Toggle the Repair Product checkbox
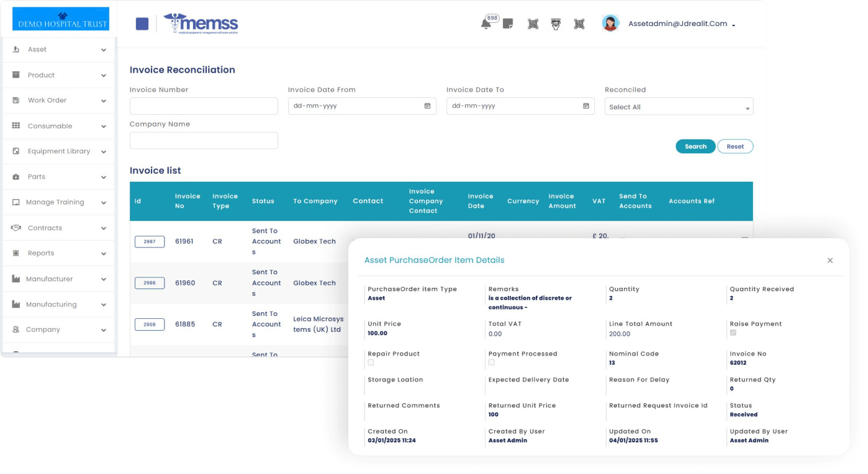Screen dimensions: 868x474 tap(371, 362)
